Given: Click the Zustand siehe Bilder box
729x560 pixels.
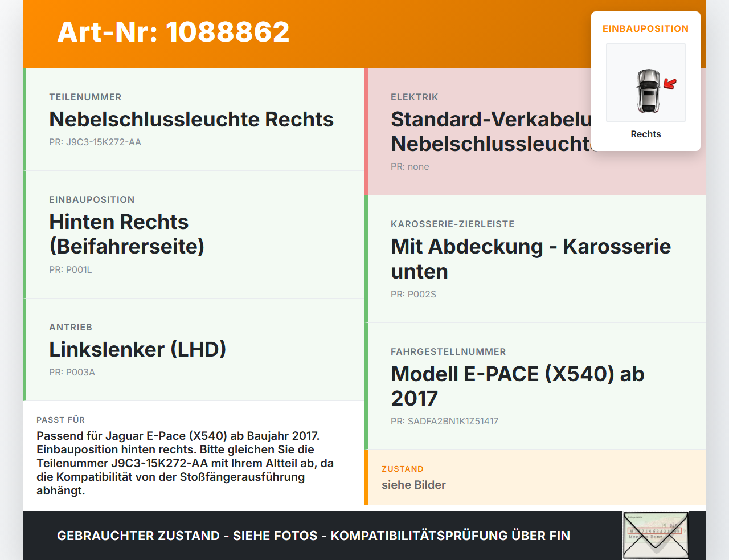Looking at the screenshot, I should click(535, 477).
